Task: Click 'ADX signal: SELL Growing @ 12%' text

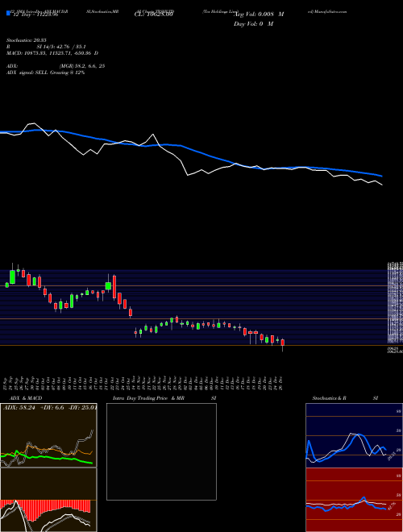Action: pyautogui.click(x=45, y=73)
